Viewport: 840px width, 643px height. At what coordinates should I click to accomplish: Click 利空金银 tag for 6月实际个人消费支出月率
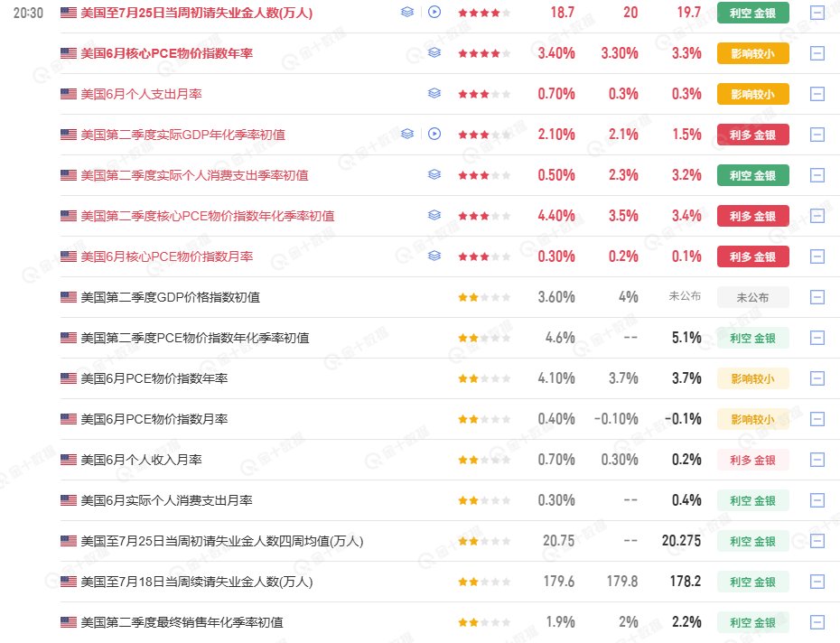click(752, 501)
